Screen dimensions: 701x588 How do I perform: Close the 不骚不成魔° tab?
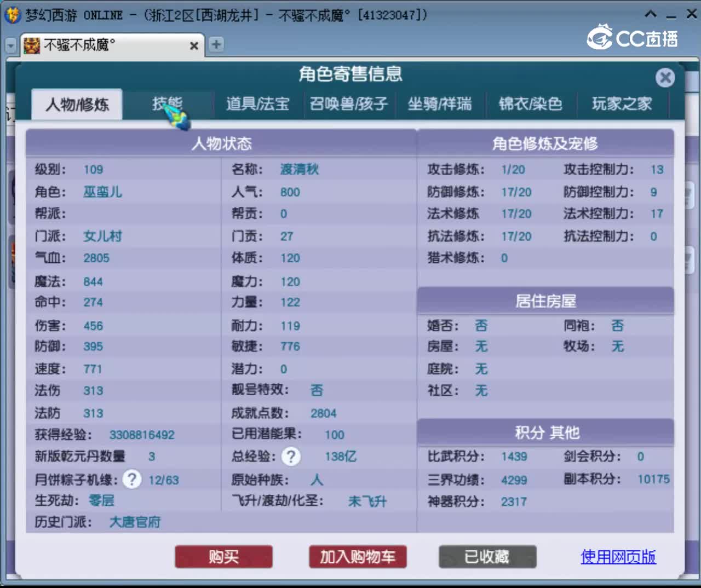pyautogui.click(x=194, y=46)
